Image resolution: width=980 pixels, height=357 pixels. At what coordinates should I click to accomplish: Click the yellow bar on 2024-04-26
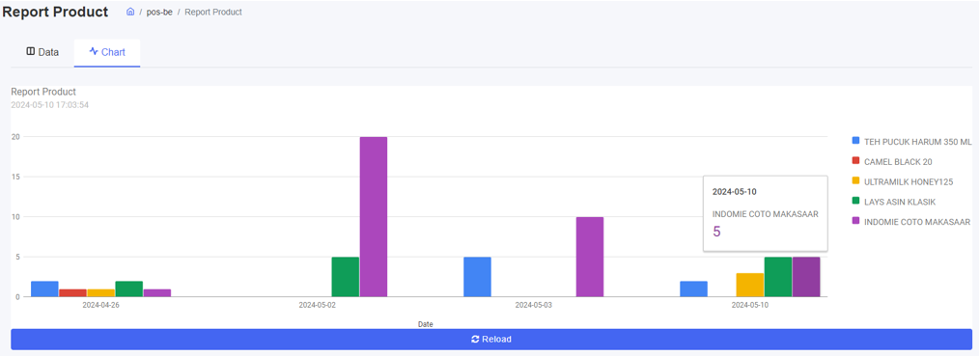pos(100,292)
